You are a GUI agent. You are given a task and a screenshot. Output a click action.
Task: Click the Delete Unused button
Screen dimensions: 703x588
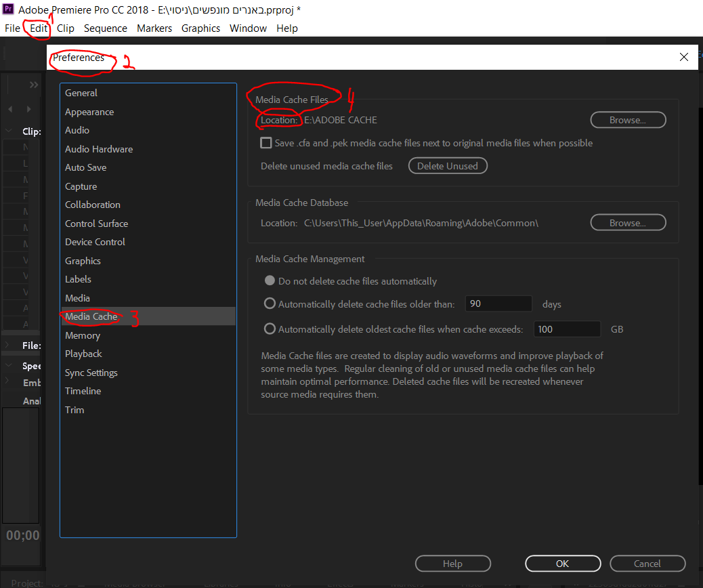coord(448,165)
